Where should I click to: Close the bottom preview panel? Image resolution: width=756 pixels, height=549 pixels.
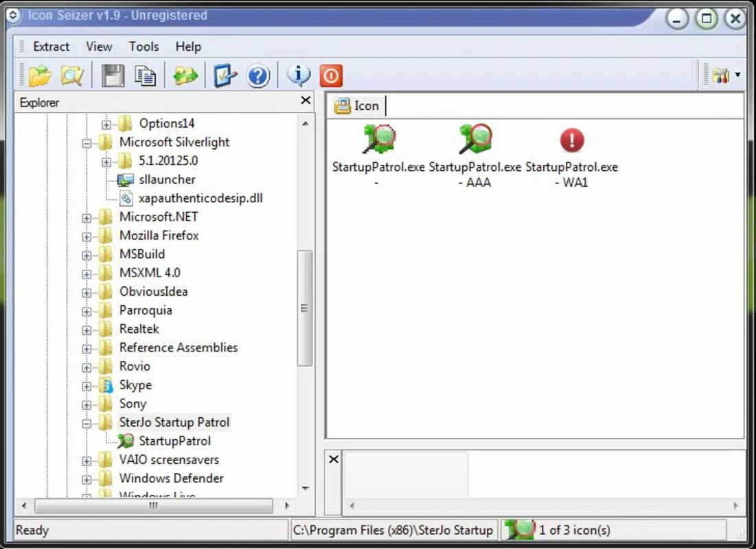[334, 459]
